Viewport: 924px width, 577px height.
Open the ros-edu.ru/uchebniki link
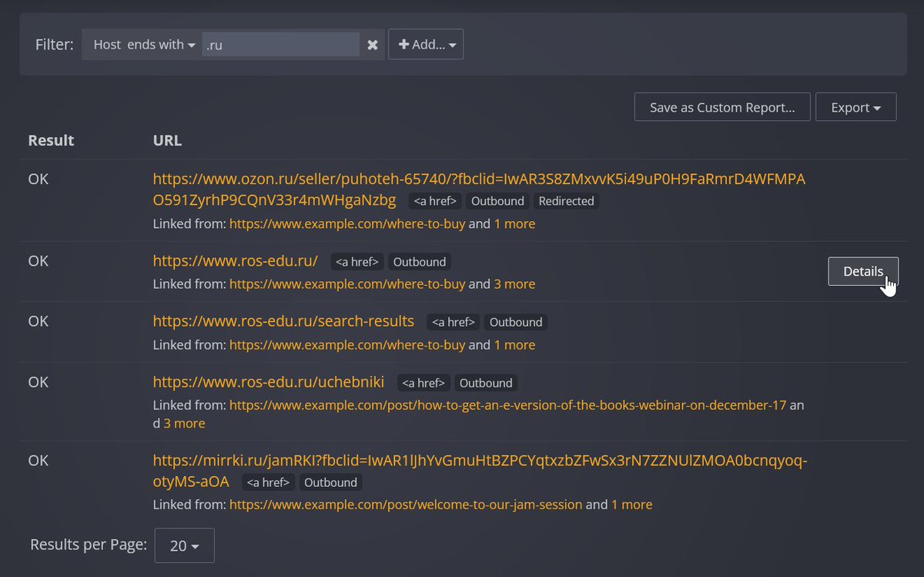pos(269,381)
